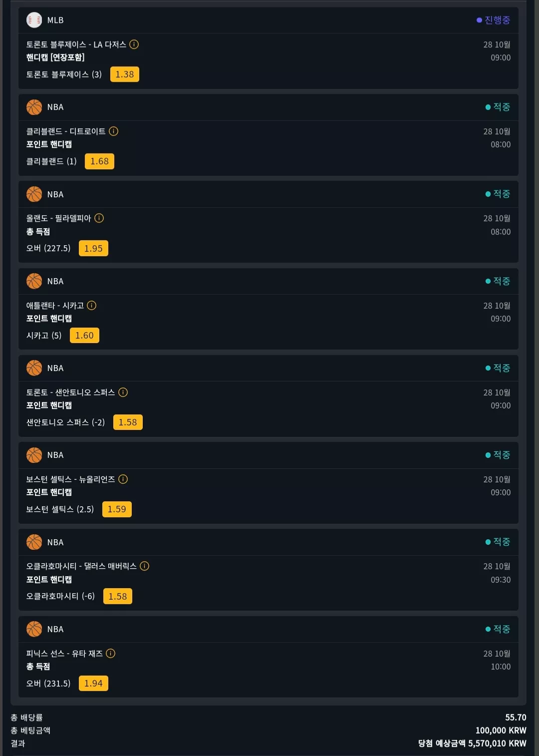The width and height of the screenshot is (539, 756).
Task: Open info icon next to 피닉스 선스 - 유타 재즈
Action: click(111, 653)
